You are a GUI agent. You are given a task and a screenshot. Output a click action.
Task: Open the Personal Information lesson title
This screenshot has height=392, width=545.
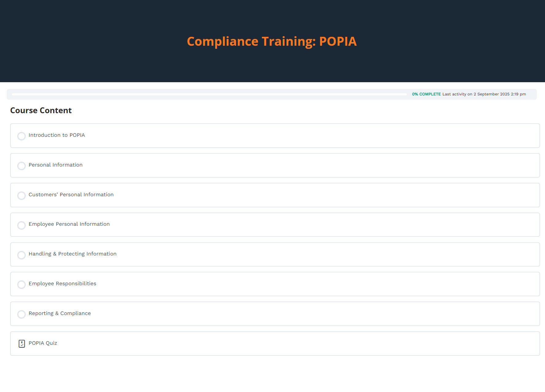click(56, 165)
